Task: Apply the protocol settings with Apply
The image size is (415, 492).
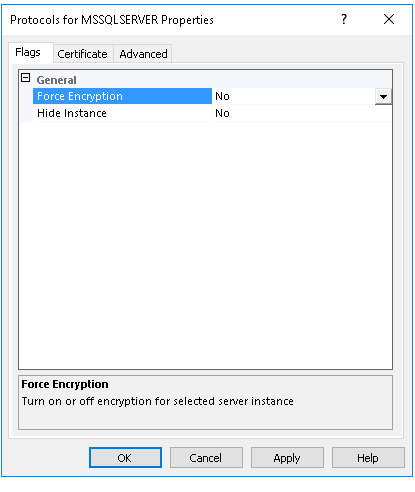Action: pos(287,458)
